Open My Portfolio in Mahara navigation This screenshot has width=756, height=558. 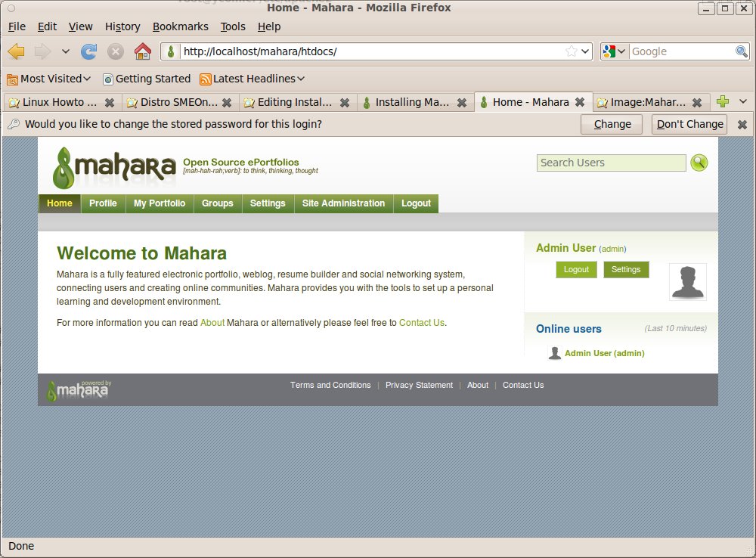[x=160, y=203]
